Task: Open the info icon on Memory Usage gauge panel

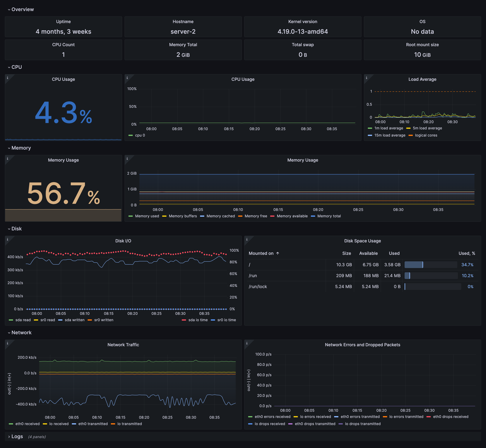Action: [7, 158]
